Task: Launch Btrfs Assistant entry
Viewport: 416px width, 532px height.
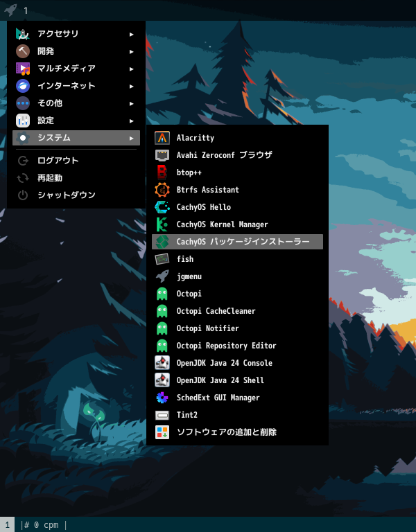Action: 237,190
